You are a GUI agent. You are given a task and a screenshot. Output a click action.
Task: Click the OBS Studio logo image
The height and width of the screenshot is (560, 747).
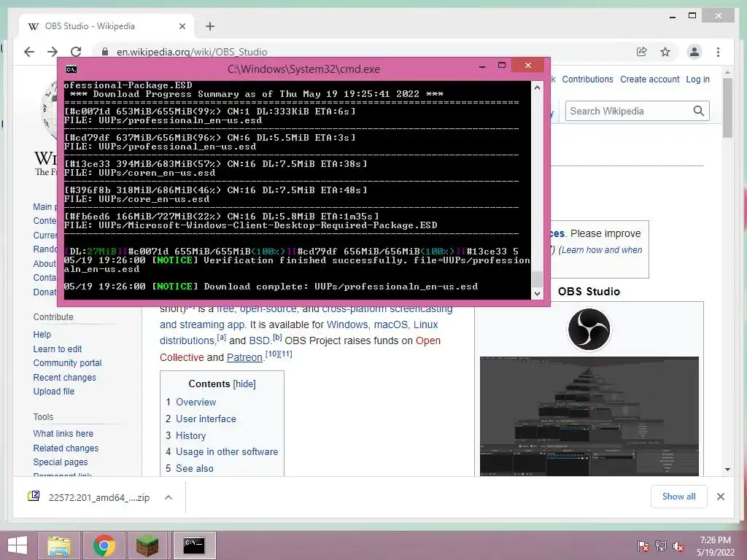589,329
